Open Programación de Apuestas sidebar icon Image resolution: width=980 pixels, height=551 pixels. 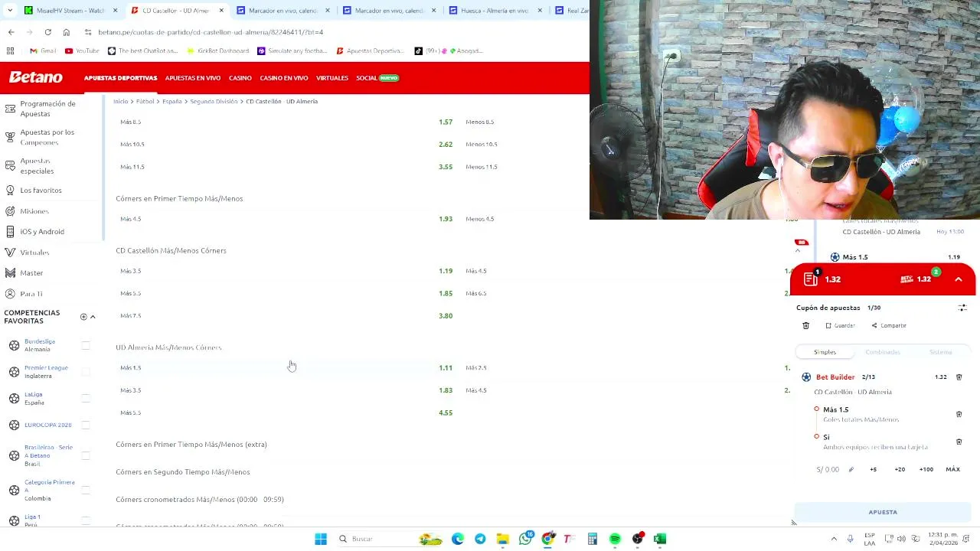(10, 109)
